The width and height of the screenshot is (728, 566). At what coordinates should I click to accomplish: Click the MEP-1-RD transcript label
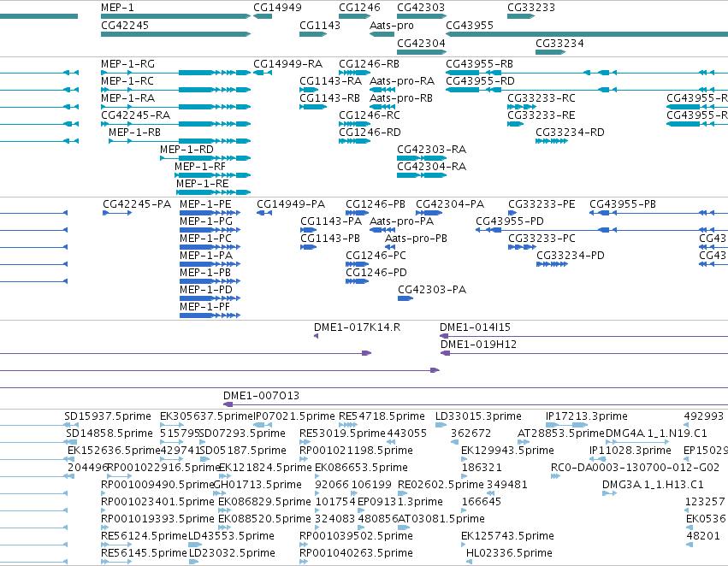coord(186,150)
